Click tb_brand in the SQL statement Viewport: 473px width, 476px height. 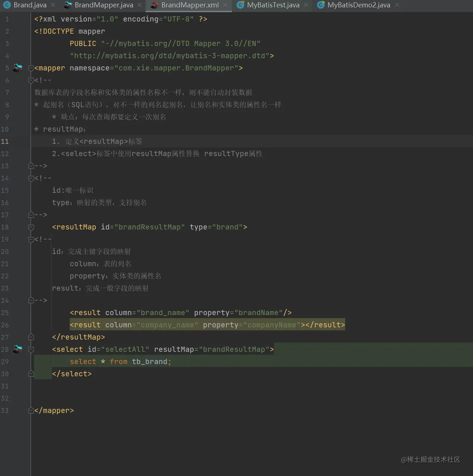click(150, 361)
